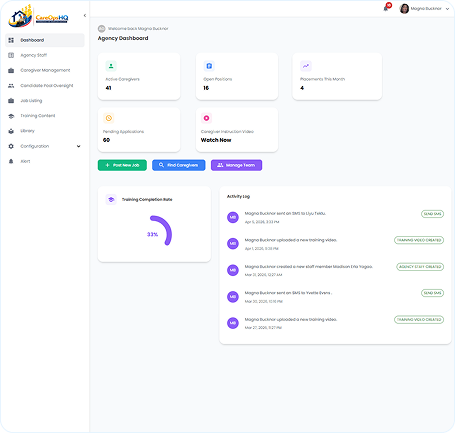Click the Library sidebar icon
Image resolution: width=455 pixels, height=433 pixels.
click(11, 131)
